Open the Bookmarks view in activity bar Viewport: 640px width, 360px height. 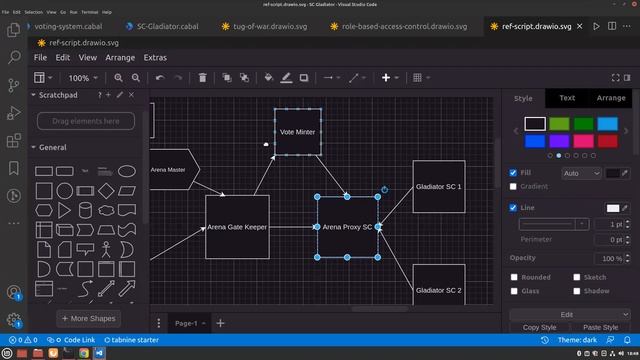pyautogui.click(x=13, y=168)
